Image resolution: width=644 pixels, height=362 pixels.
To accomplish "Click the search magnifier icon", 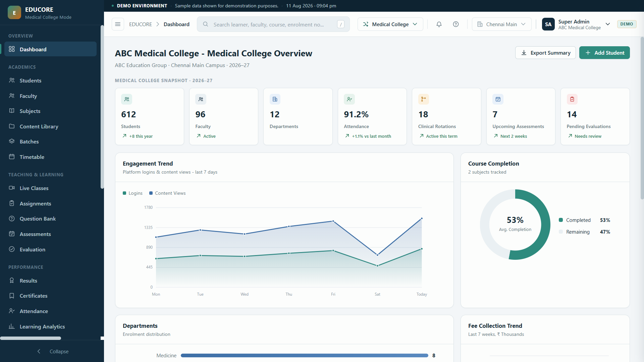I will [x=206, y=24].
